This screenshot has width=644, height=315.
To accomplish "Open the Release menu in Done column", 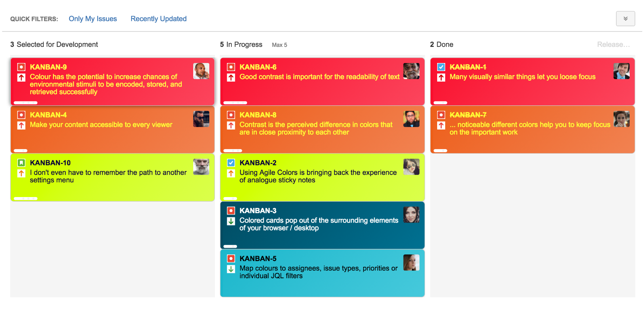I will coord(613,44).
